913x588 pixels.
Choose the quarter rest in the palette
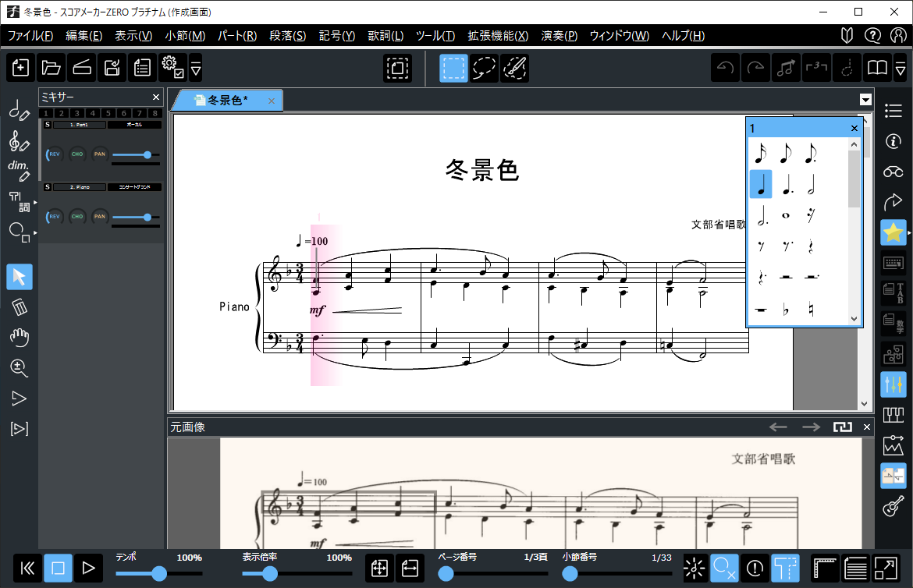pyautogui.click(x=811, y=247)
